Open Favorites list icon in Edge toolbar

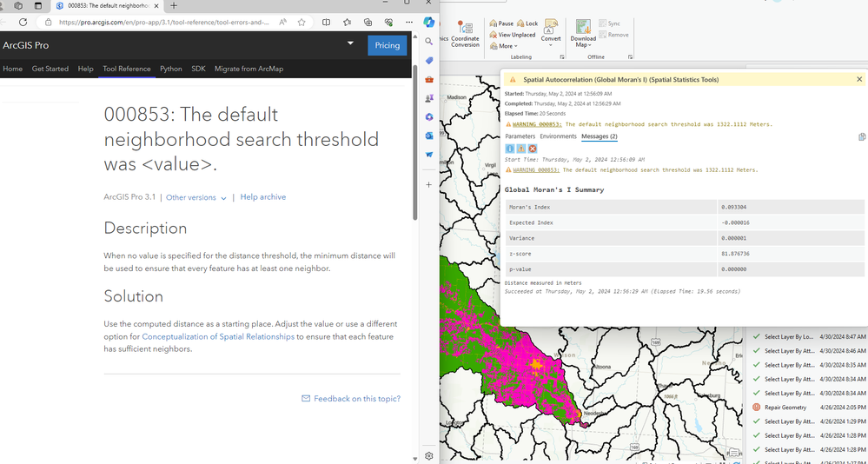coord(347,22)
